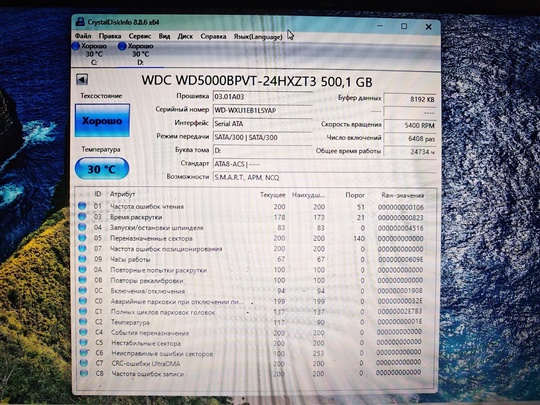Click the power-on count value 6408 раз
This screenshot has width=540, height=405.
(x=410, y=138)
